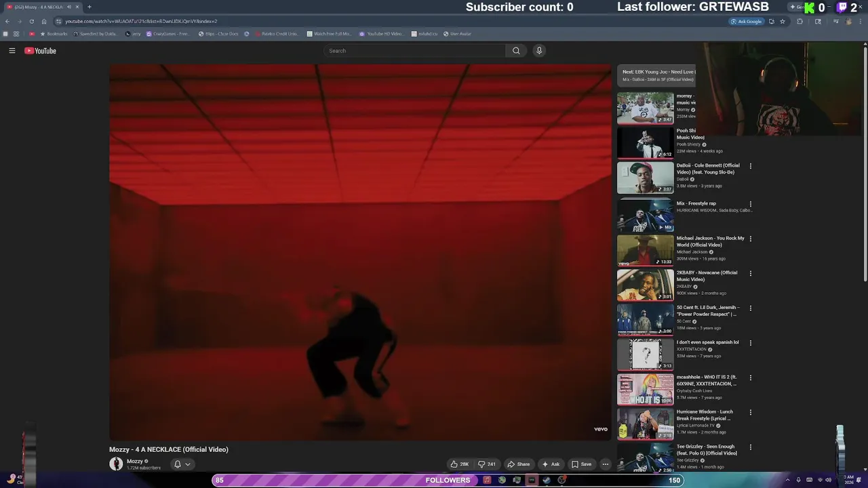Open options for Tee Grizzley video
Viewport: 868px width, 488px height.
750,447
